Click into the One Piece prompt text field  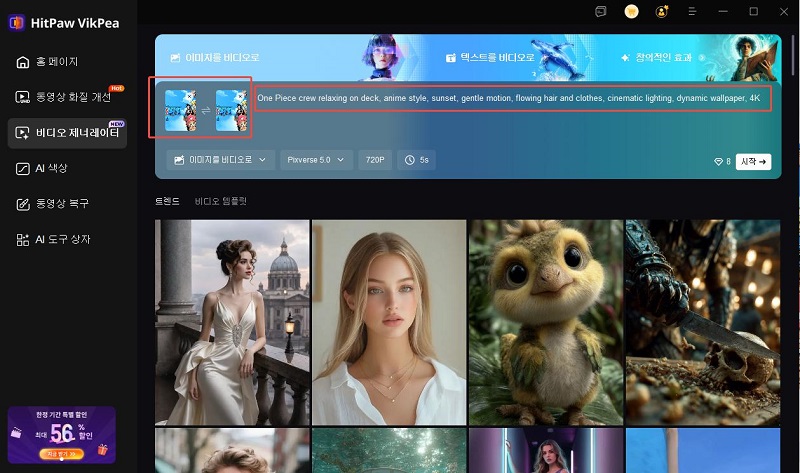(x=513, y=98)
